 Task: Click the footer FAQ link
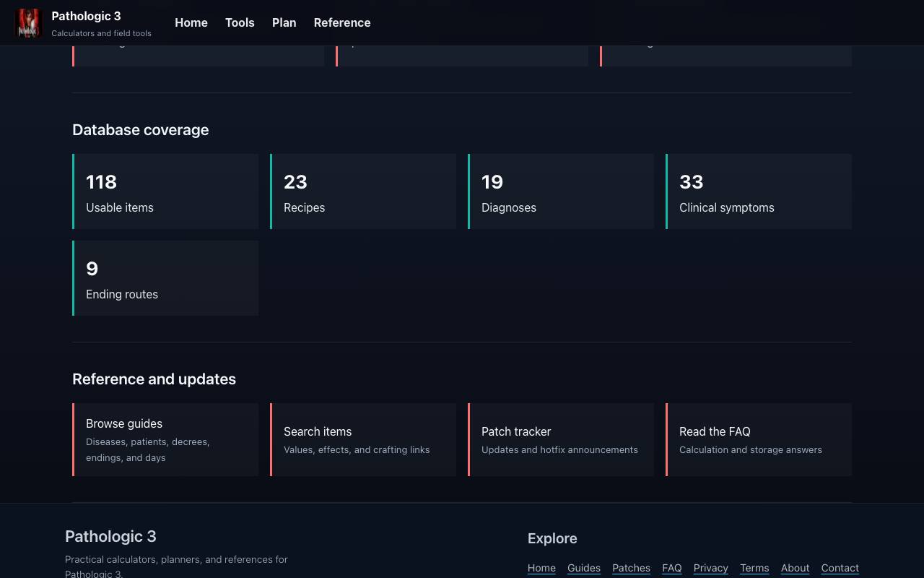tap(672, 568)
